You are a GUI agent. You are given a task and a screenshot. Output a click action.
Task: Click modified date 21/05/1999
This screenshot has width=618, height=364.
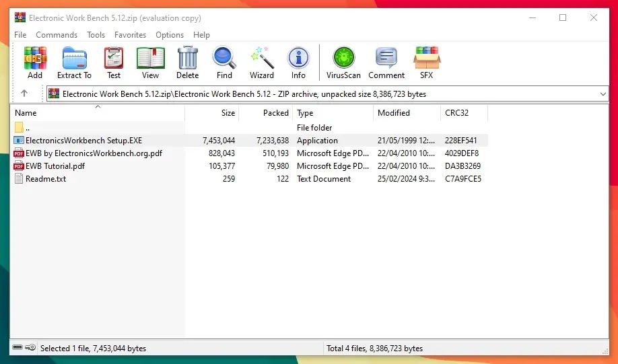click(407, 140)
